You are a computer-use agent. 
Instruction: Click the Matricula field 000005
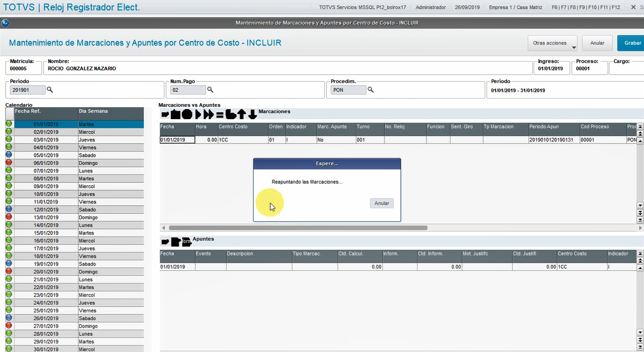(23, 68)
